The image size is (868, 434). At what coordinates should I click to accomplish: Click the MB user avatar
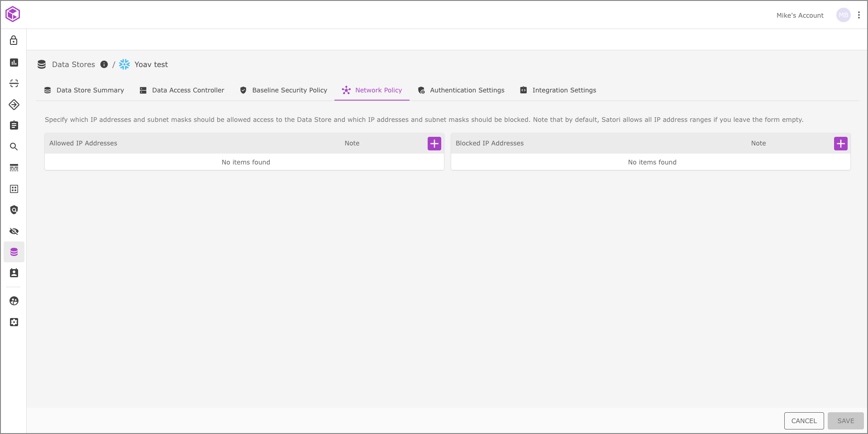point(843,15)
